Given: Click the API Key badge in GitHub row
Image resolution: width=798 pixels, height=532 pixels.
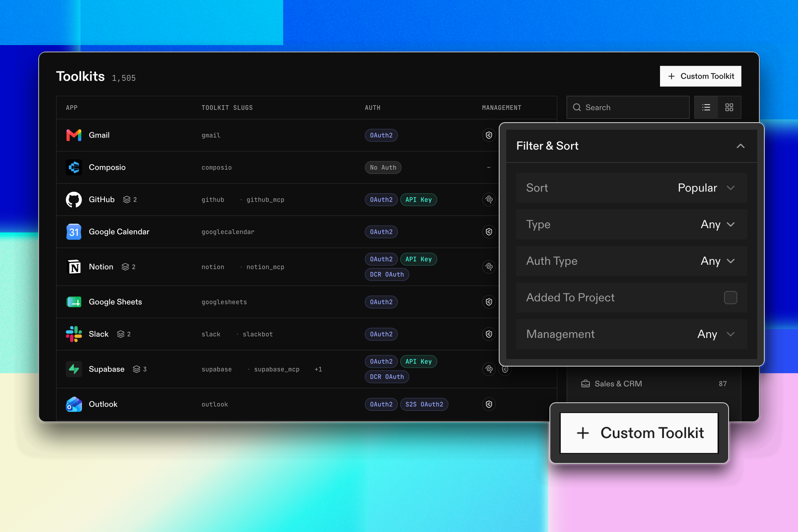Looking at the screenshot, I should click(x=418, y=200).
